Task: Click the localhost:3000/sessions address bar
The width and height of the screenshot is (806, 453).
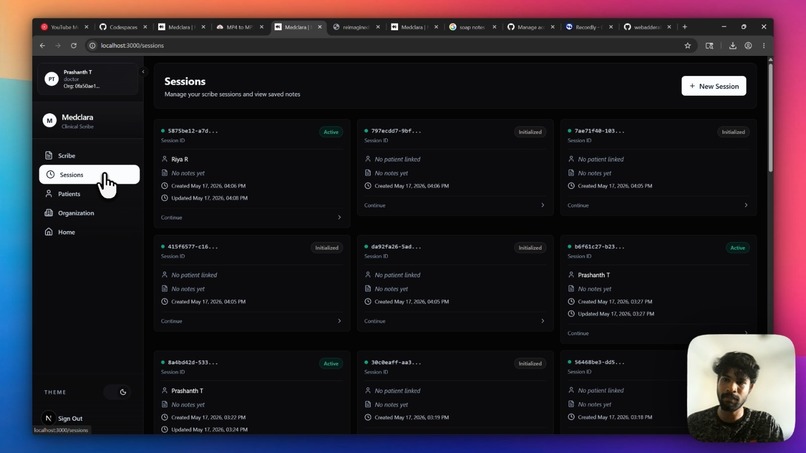Action: pyautogui.click(x=391, y=46)
